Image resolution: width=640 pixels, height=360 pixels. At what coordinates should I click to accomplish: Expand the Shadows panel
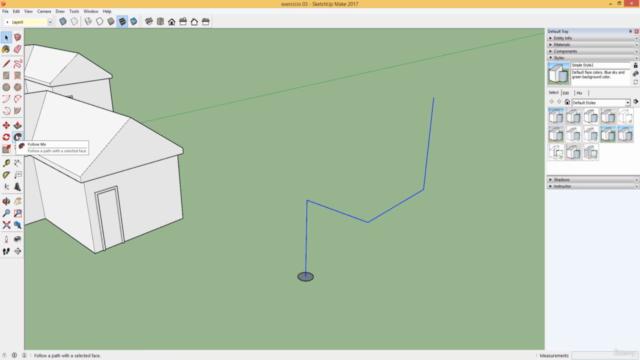tap(593, 180)
